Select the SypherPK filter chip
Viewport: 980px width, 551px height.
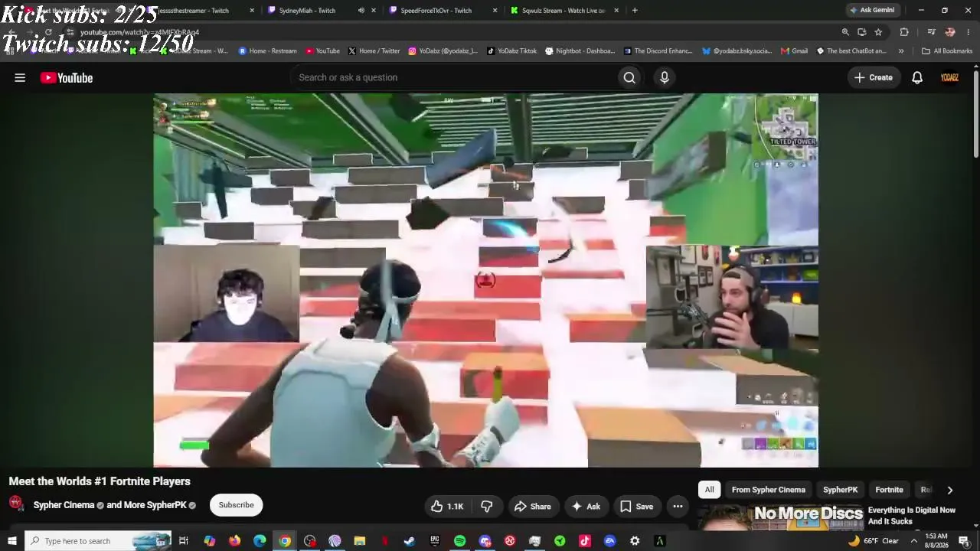click(840, 490)
